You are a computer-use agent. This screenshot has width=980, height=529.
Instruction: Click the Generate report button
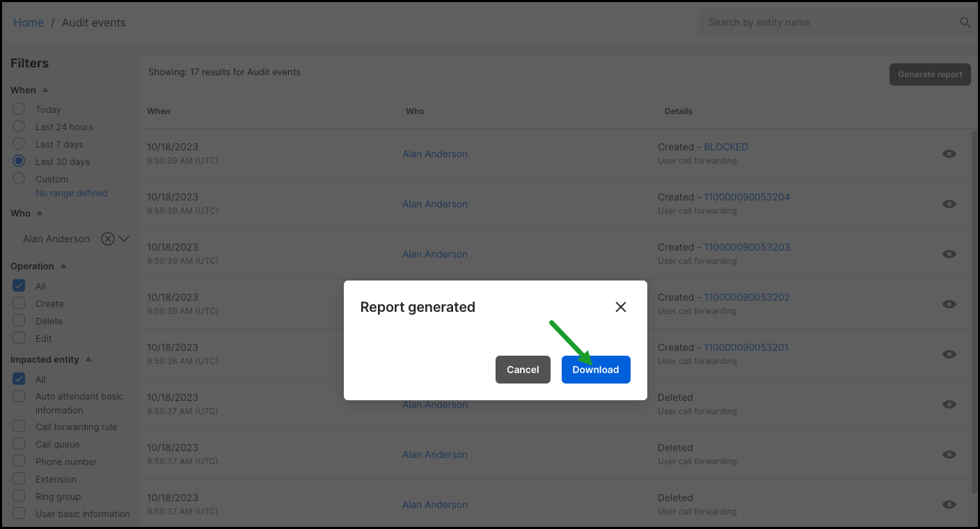tap(930, 74)
